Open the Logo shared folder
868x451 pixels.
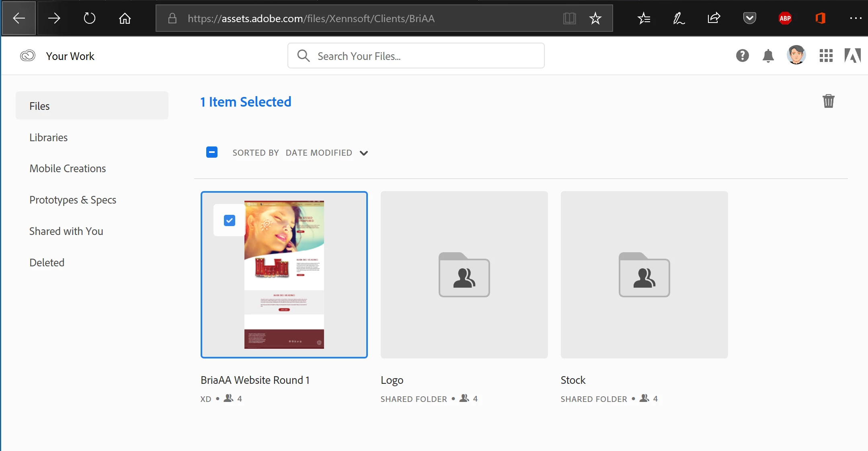pyautogui.click(x=464, y=275)
